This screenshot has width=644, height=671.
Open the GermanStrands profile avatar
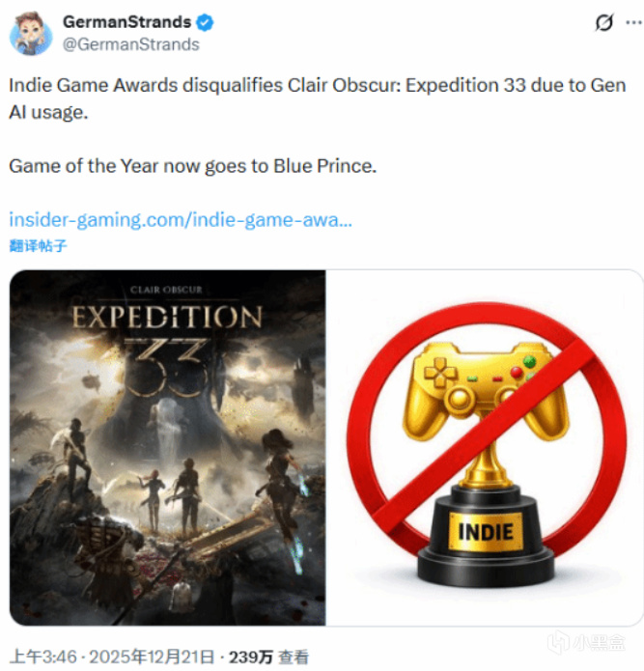pos(31,34)
